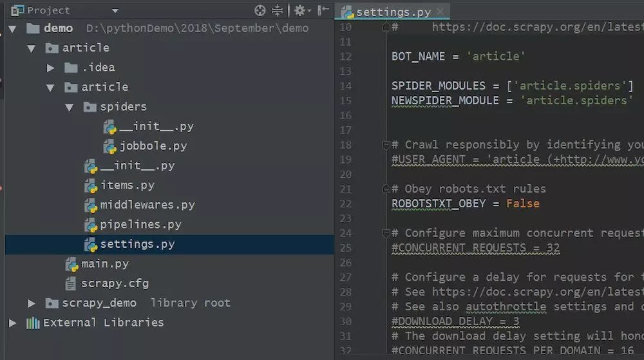Collapse the top-level article folder

31,48
